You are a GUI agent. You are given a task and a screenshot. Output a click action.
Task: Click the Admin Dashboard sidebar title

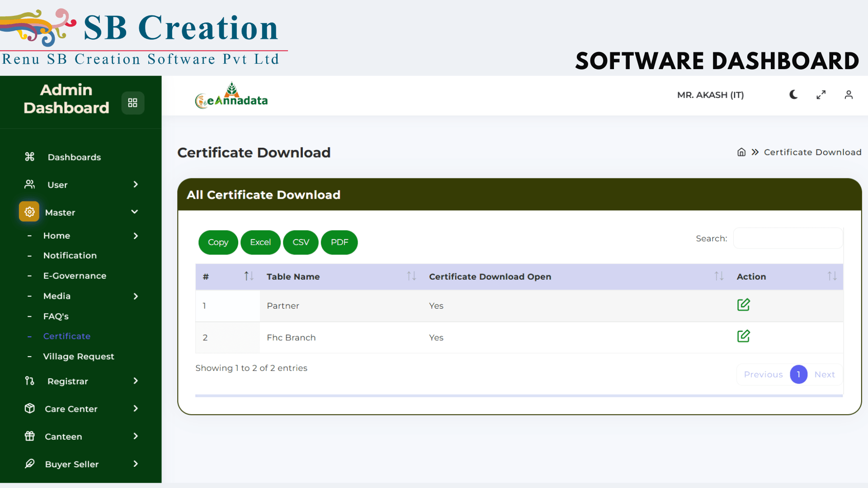(x=66, y=99)
